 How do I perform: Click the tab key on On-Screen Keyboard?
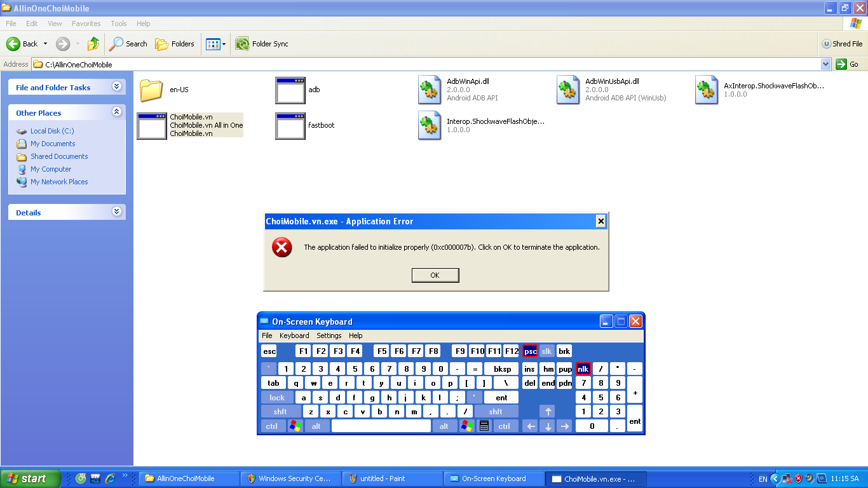[x=273, y=383]
